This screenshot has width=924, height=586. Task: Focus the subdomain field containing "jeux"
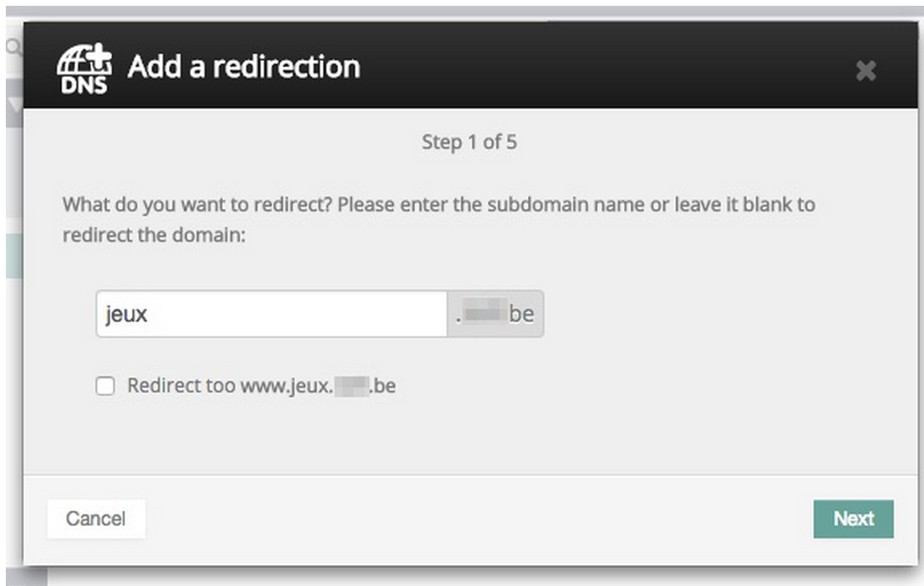pos(271,314)
